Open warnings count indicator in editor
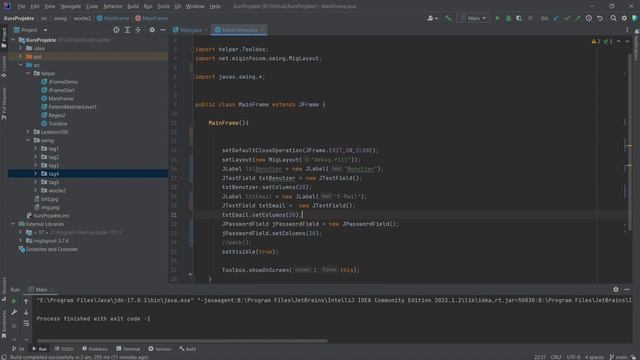 [x=596, y=42]
